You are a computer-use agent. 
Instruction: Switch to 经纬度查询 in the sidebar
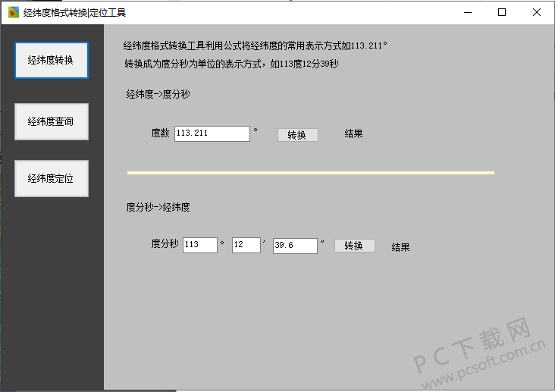[x=52, y=121]
